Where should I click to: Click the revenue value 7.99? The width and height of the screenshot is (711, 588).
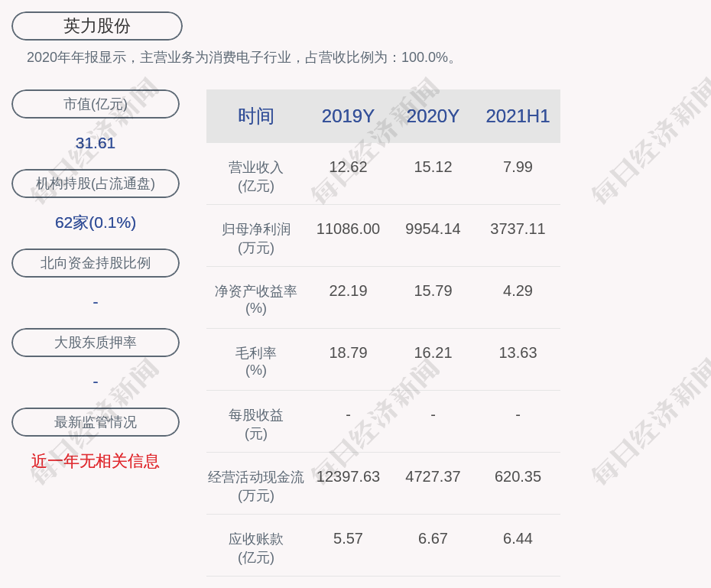pyautogui.click(x=518, y=167)
